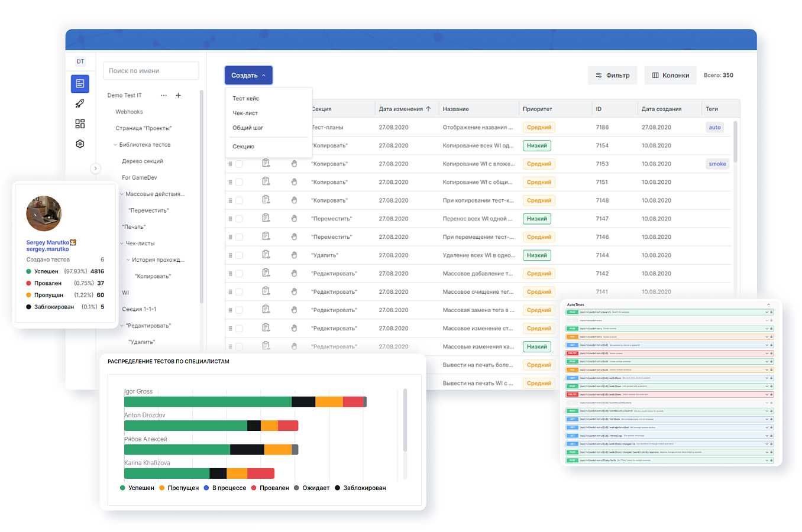Viewport: 802px width, 532px height.
Task: Click the green Успешен legend dot in chart
Action: [x=122, y=488]
